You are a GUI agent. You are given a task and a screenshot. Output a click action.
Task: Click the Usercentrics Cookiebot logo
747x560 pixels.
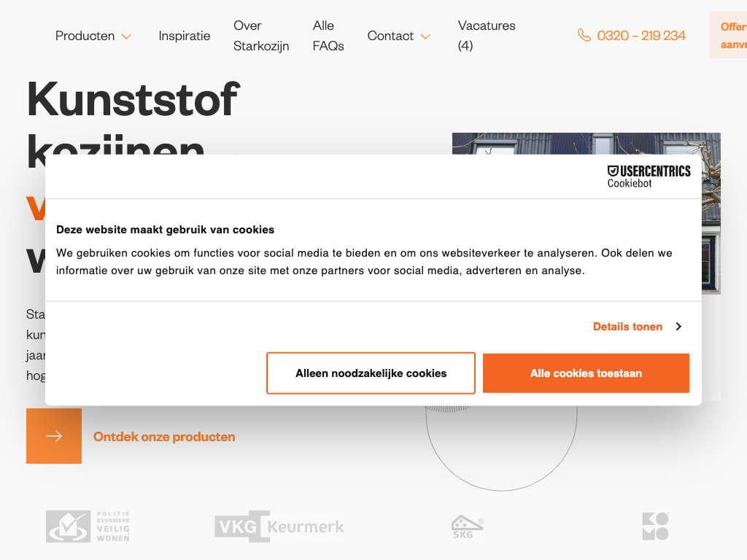(649, 176)
